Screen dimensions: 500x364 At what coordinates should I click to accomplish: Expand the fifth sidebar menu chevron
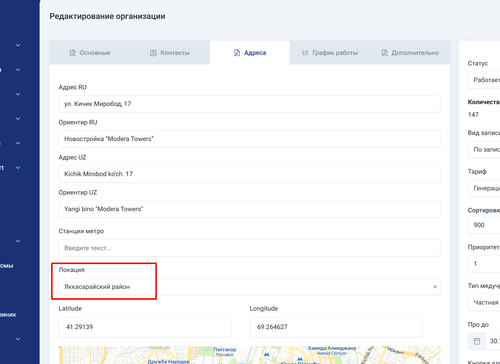(x=18, y=143)
